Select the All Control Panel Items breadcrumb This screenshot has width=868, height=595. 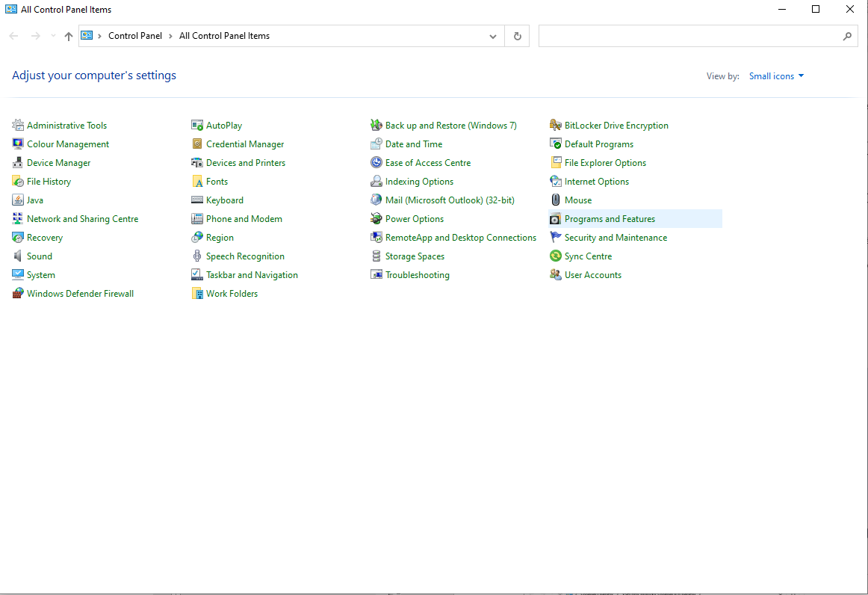click(224, 35)
